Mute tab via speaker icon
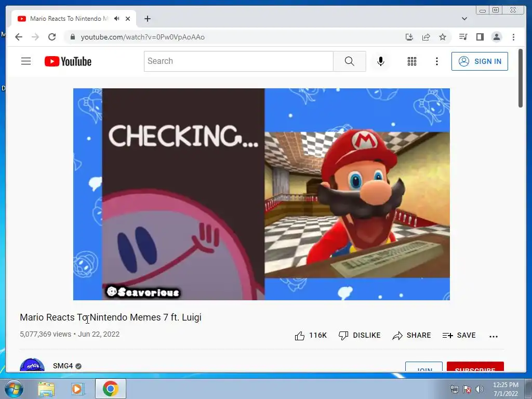This screenshot has height=399, width=532. click(x=117, y=19)
